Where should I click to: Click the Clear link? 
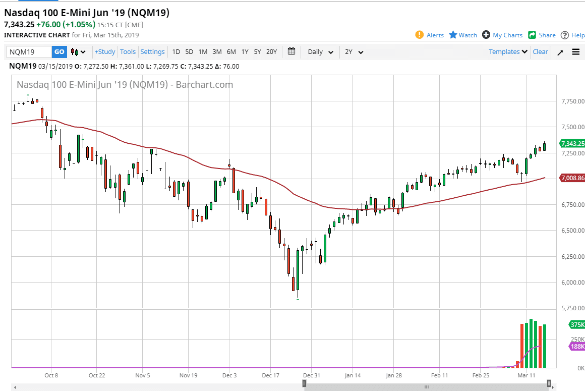[540, 51]
